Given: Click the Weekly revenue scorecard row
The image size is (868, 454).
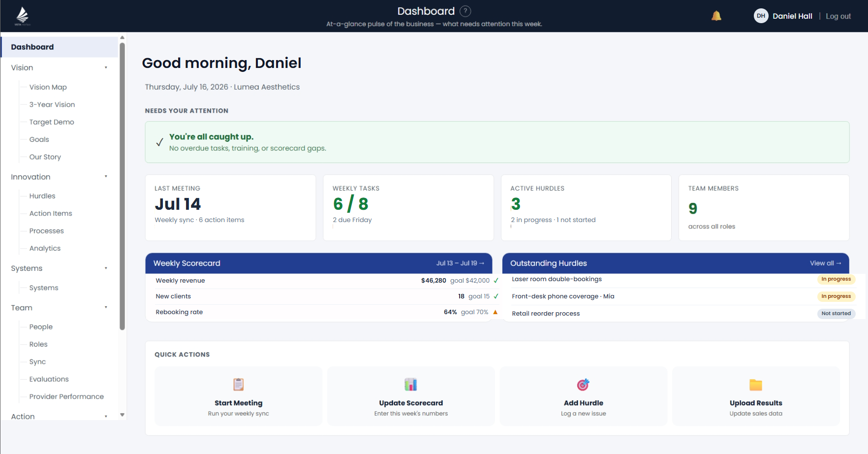Looking at the screenshot, I should pyautogui.click(x=327, y=281).
